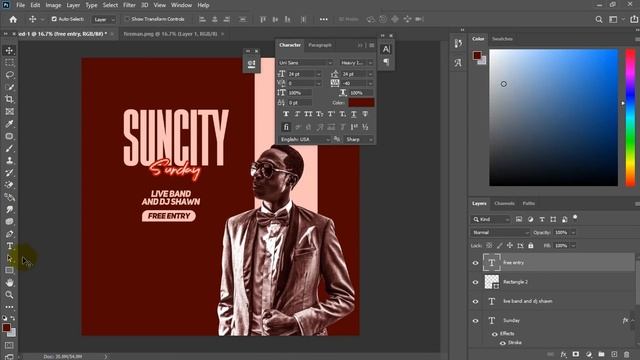This screenshot has width=640, height=360.
Task: Switch to the Paragraph tab
Action: click(x=320, y=45)
